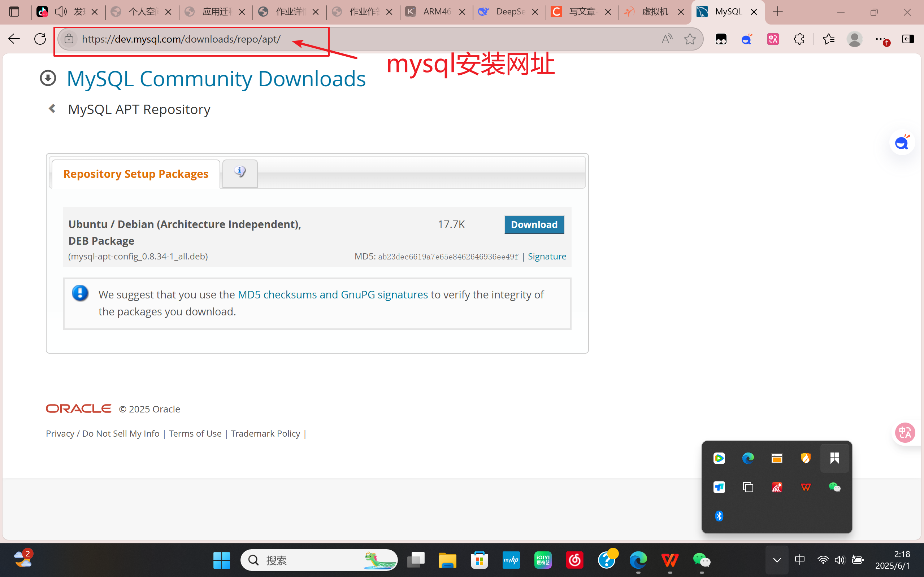Open Privacy / Do Not Sell My Info
This screenshot has height=577, width=924.
click(103, 433)
